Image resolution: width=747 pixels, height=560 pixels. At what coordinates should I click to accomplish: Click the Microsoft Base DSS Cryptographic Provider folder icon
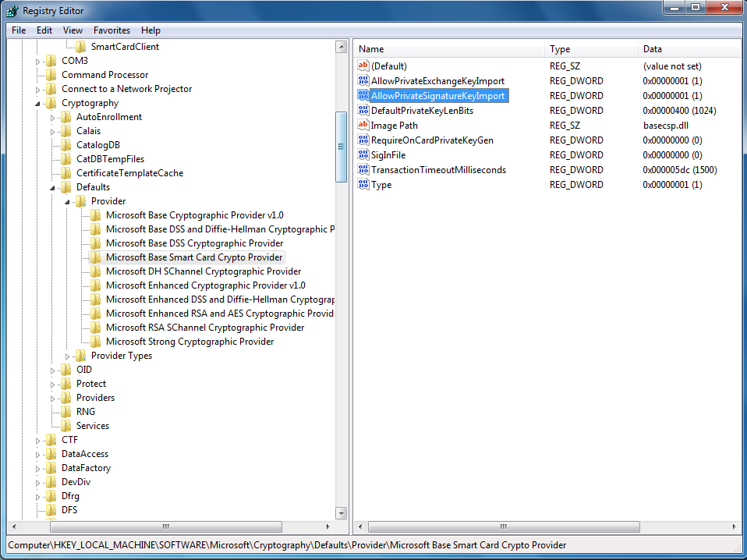click(x=96, y=243)
